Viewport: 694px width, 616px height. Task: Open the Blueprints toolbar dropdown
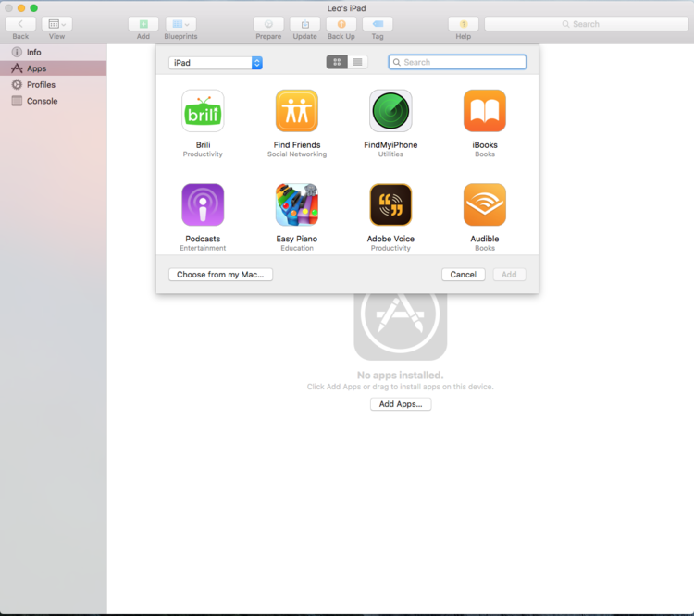[180, 24]
